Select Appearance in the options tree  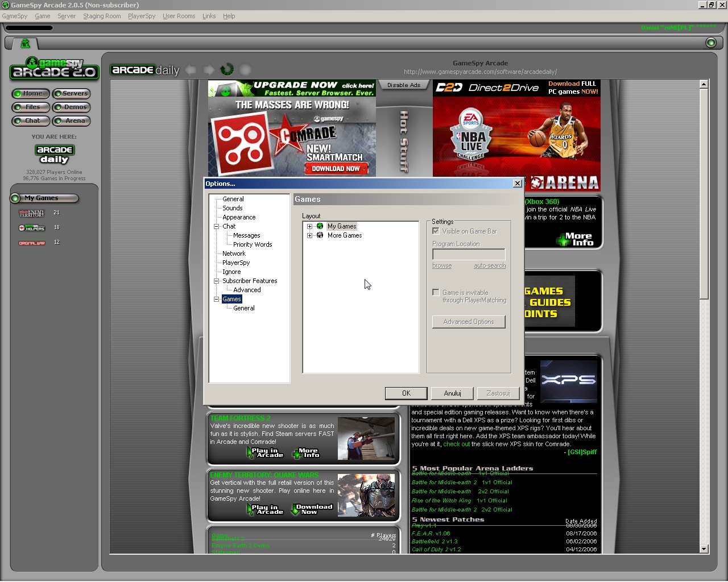pyautogui.click(x=239, y=217)
